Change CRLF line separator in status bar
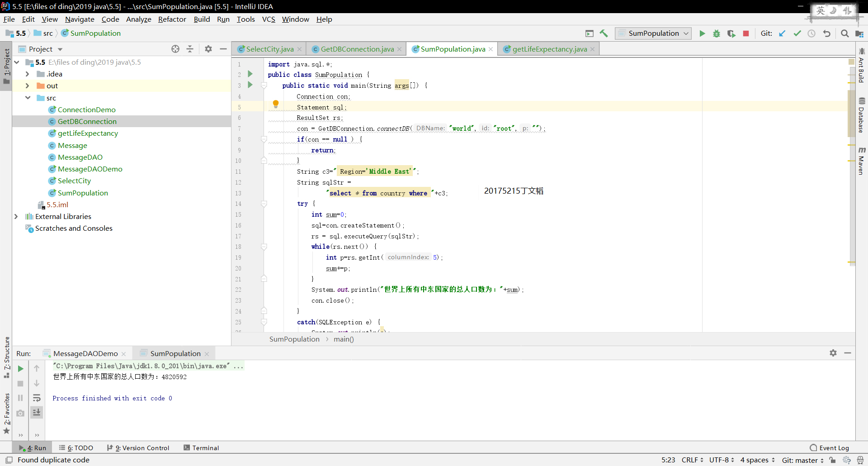The width and height of the screenshot is (868, 466). pyautogui.click(x=692, y=460)
